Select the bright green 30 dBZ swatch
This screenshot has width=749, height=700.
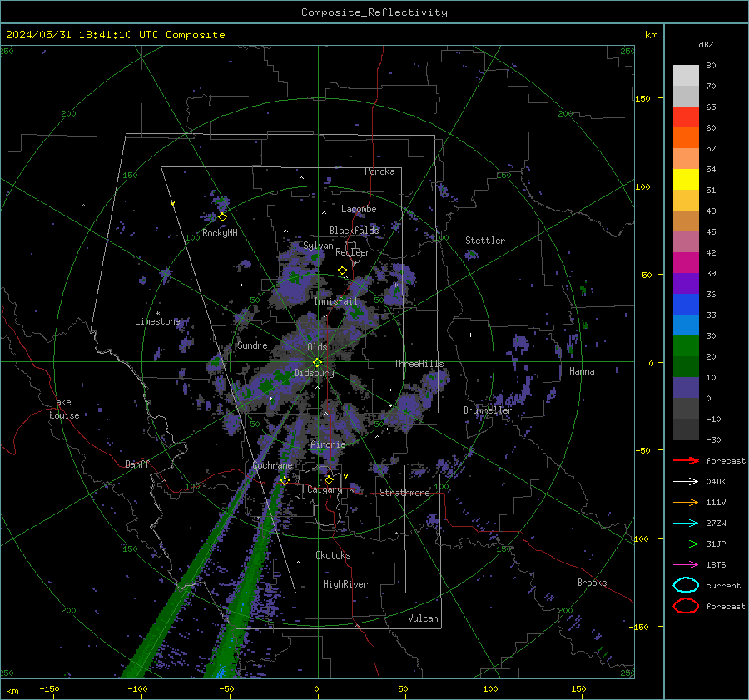tap(686, 346)
